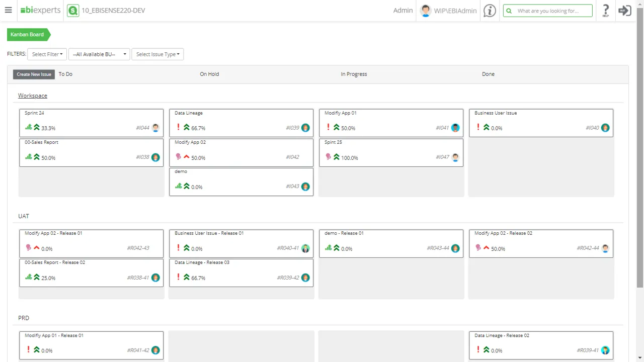644x362 pixels.
Task: Click the avatar on Modify App 02 - Release 02
Action: click(605, 248)
